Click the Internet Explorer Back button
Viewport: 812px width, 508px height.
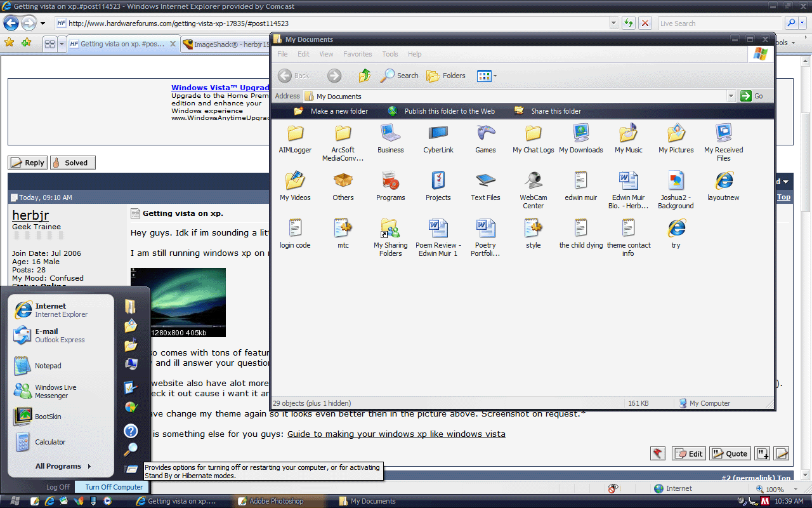tap(11, 23)
